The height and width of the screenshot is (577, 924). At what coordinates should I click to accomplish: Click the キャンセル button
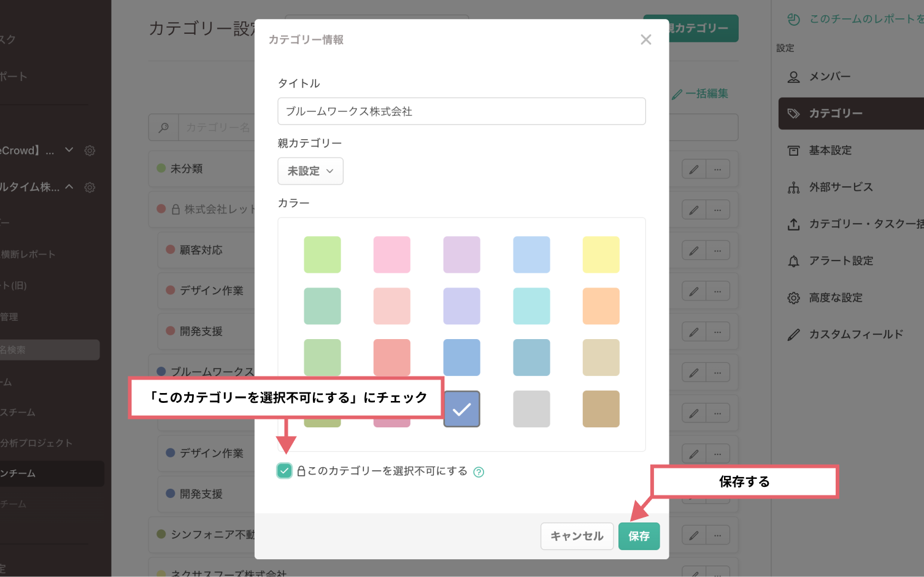tap(577, 536)
